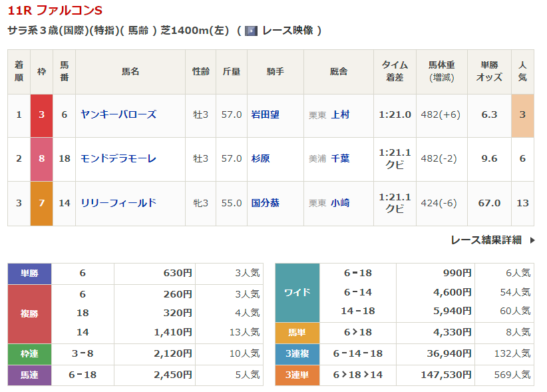Open jockey 杉原 profile
Screen dimensions: 547x392
click(x=261, y=158)
